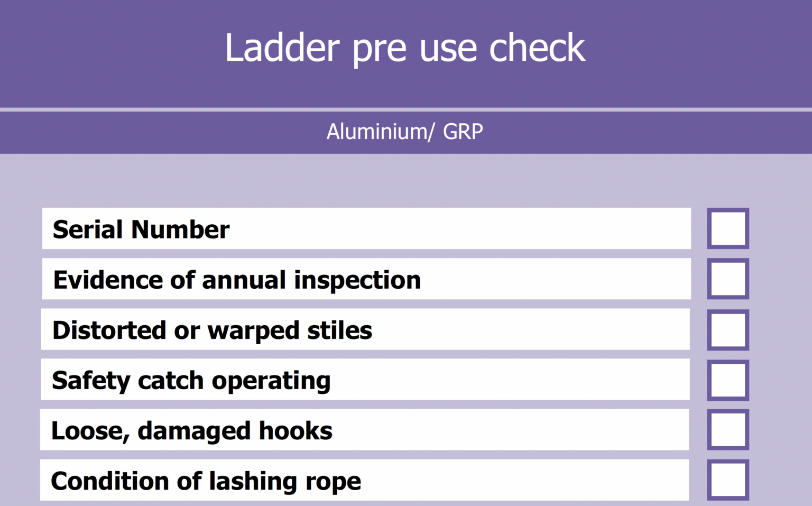
Task: Tick the Serial Number checkbox
Action: pyautogui.click(x=728, y=228)
